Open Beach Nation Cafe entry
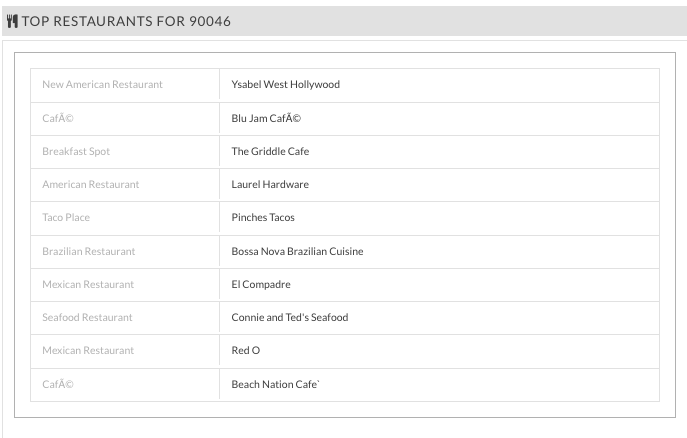The height and width of the screenshot is (438, 687). (276, 384)
